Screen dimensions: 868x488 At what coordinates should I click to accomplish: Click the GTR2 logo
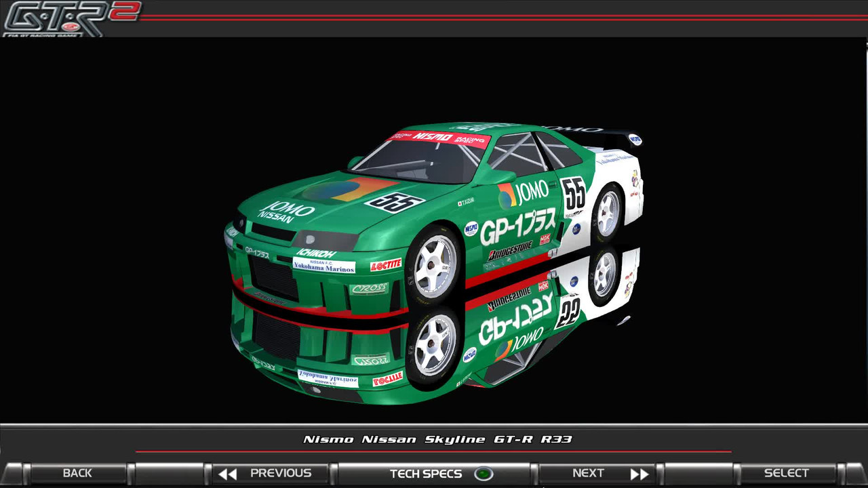click(x=71, y=18)
